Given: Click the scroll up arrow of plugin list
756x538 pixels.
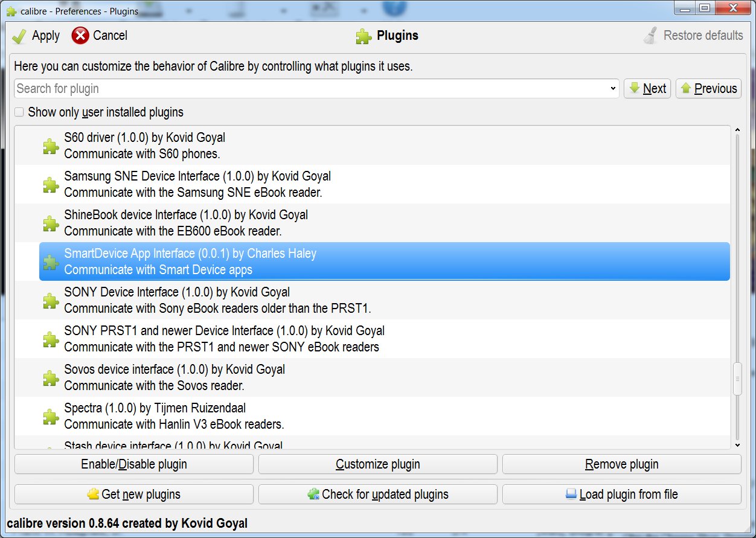Looking at the screenshot, I should click(737, 130).
